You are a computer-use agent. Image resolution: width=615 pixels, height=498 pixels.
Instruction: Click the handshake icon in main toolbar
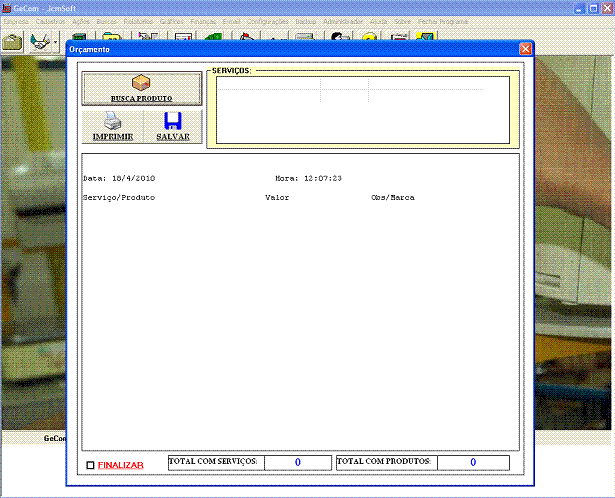click(41, 41)
